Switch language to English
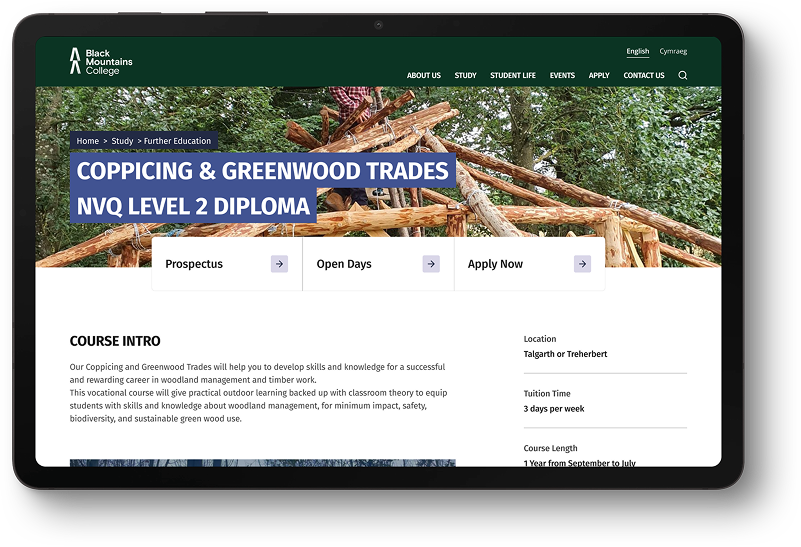 coord(637,51)
